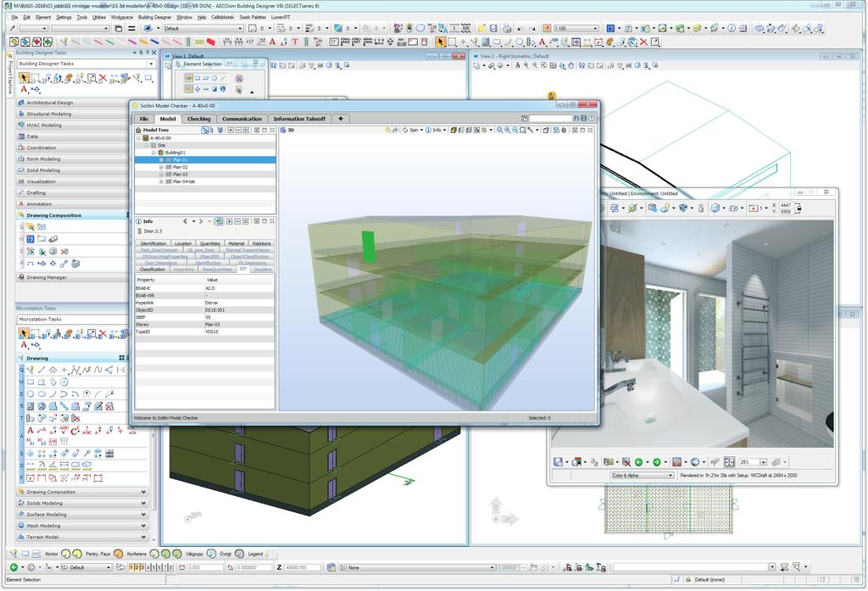The width and height of the screenshot is (868, 591).
Task: Open the Building Designer Tasks dropdown
Action: [151, 64]
